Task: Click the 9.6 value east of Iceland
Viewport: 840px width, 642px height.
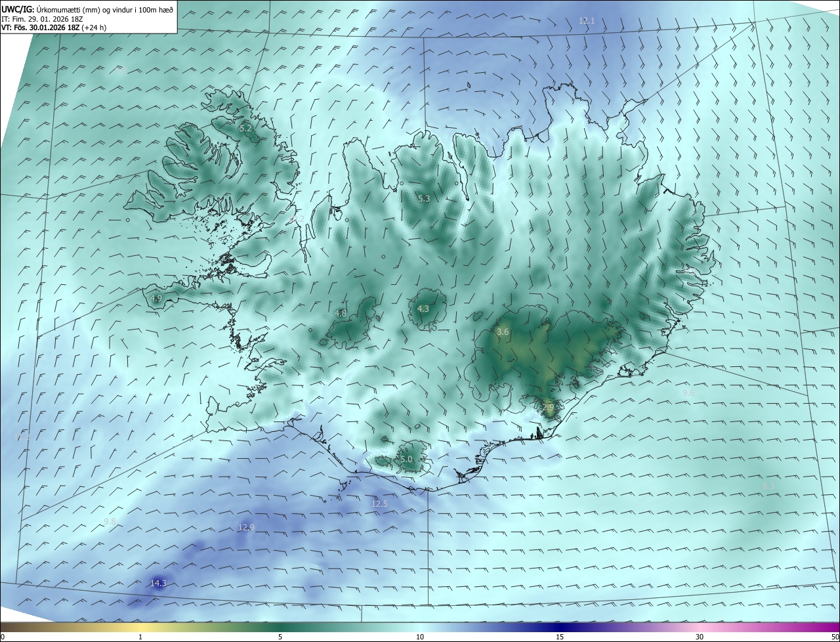Action: pyautogui.click(x=688, y=393)
